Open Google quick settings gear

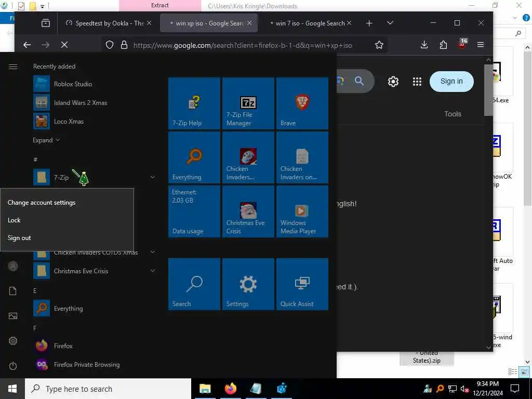coord(393,82)
